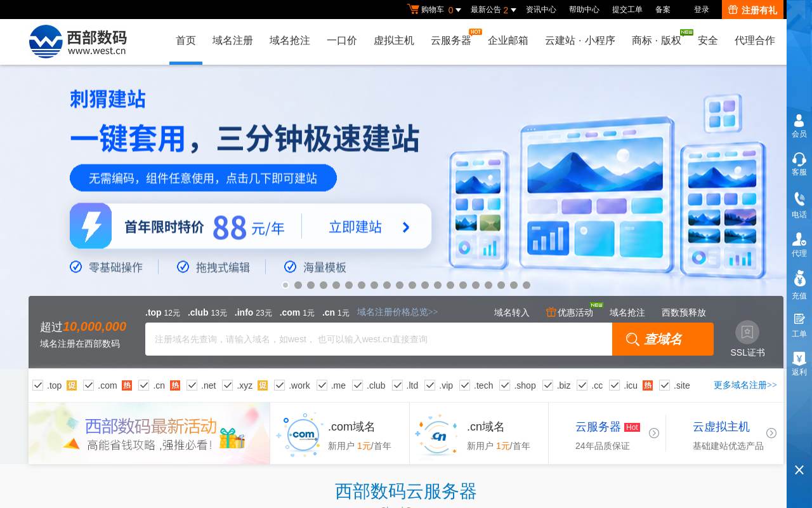Open 域名注册价格总览 price link

[398, 312]
